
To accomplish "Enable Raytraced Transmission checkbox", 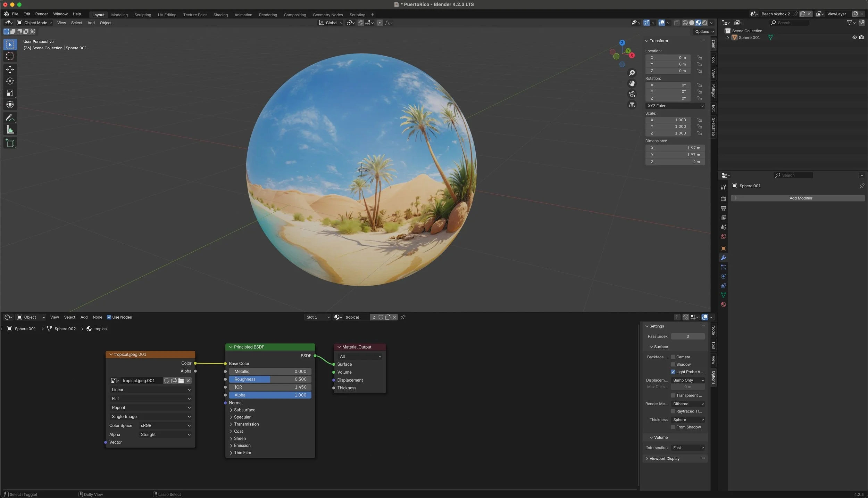I will 673,411.
